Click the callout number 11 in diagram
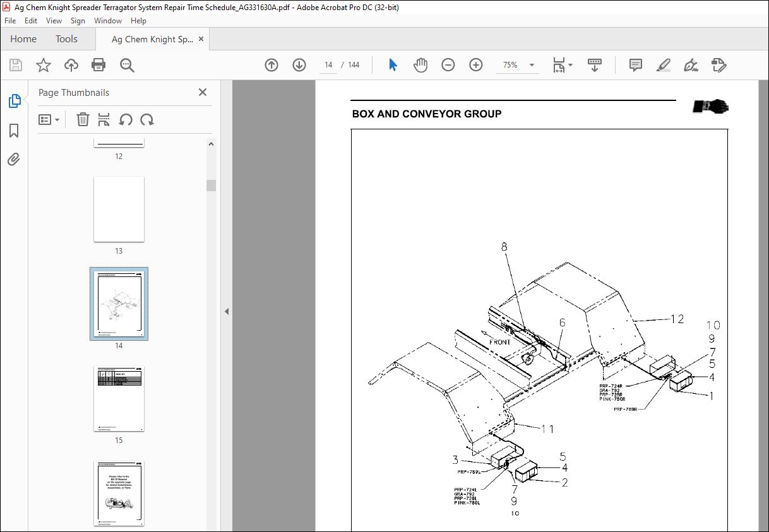The width and height of the screenshot is (769, 532). 547,429
